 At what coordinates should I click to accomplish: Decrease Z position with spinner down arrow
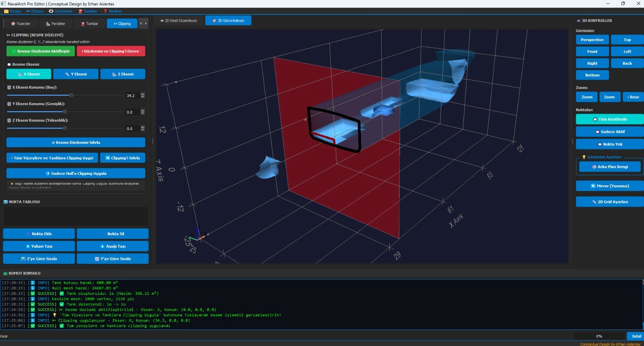point(142,130)
